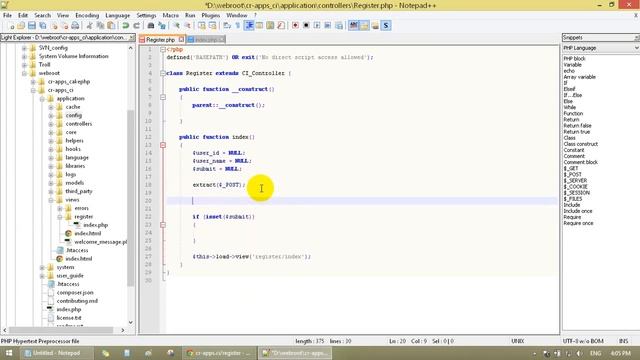The height and width of the screenshot is (360, 640).
Task: Insert the Require once snippet
Action: tap(578, 223)
